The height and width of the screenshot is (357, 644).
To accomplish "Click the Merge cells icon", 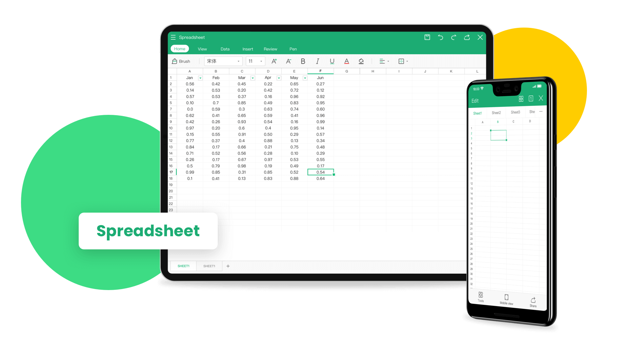I will coord(401,62).
